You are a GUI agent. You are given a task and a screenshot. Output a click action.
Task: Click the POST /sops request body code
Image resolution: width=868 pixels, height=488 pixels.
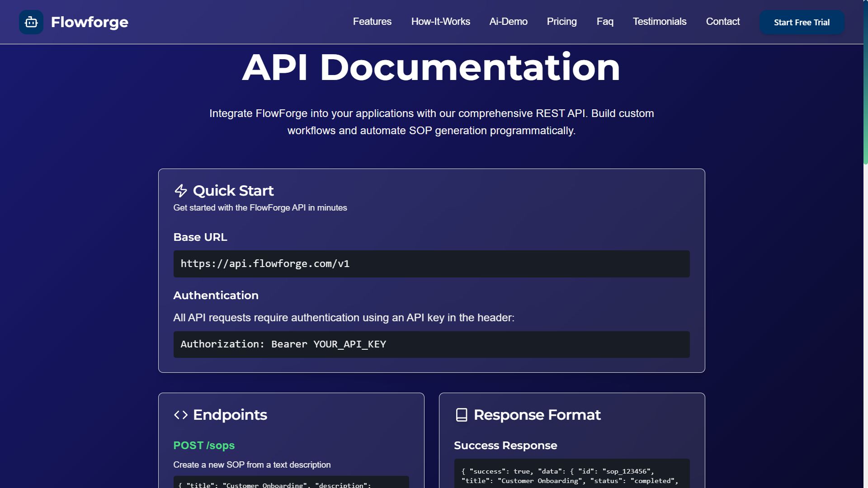tap(291, 483)
